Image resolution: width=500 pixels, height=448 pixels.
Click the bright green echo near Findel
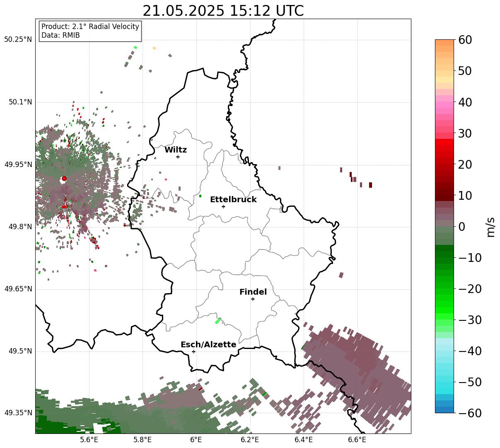[218, 320]
